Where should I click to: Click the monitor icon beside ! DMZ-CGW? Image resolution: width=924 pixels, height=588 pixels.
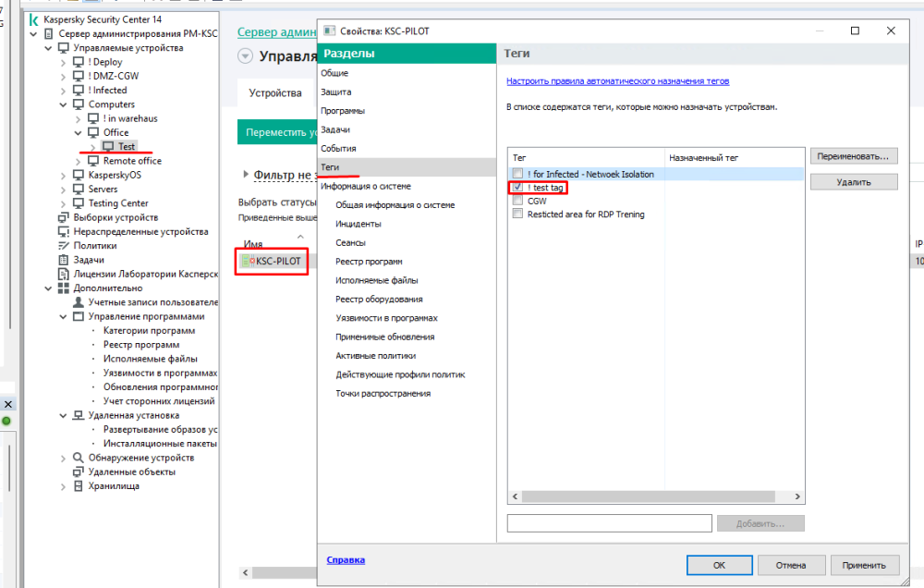click(x=79, y=76)
